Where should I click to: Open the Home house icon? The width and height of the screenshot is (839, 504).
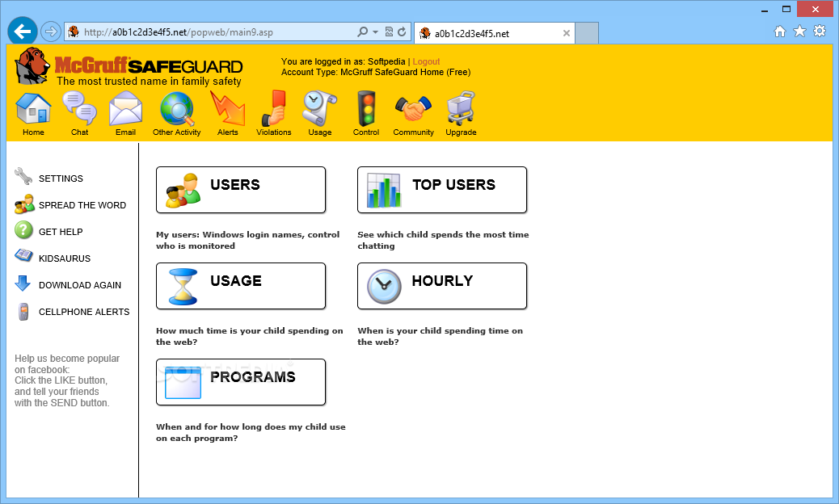(33, 108)
